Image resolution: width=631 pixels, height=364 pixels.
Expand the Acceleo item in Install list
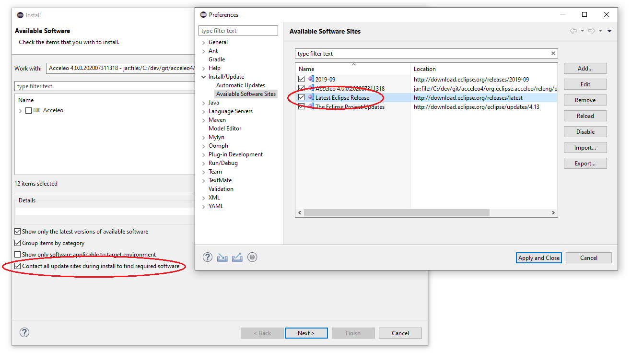point(20,111)
